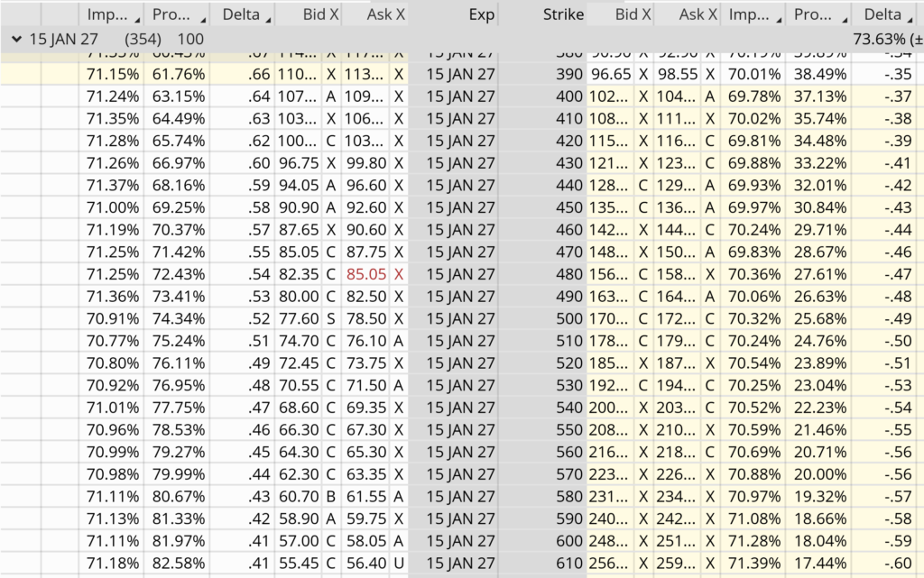Collapse the 15 JAN 27 expiration chevron
This screenshot has height=578, width=924.
(x=16, y=39)
